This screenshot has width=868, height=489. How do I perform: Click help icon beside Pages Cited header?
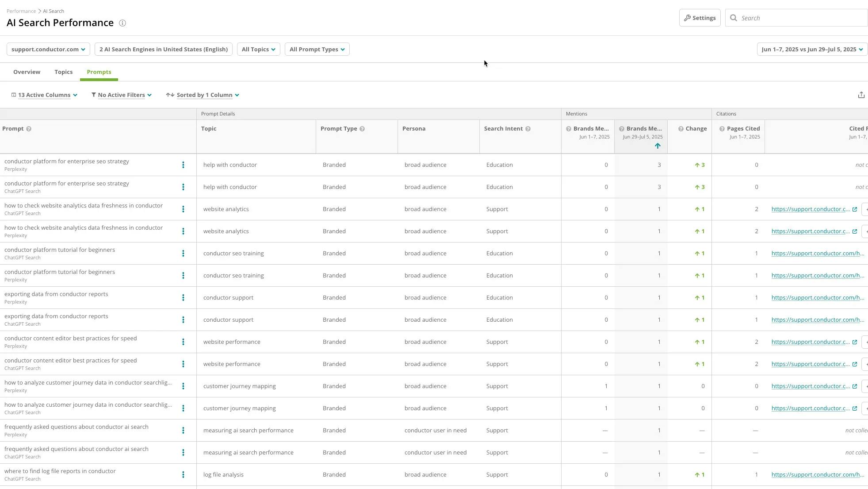(722, 129)
